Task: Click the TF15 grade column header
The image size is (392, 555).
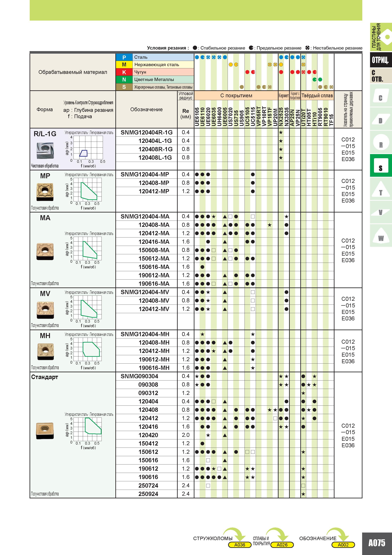Action: [x=331, y=120]
